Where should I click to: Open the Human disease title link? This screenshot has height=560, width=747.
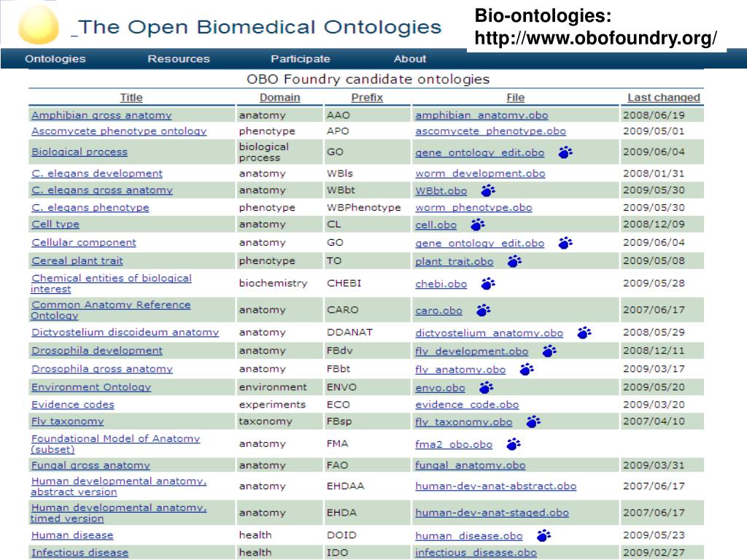pyautogui.click(x=72, y=535)
